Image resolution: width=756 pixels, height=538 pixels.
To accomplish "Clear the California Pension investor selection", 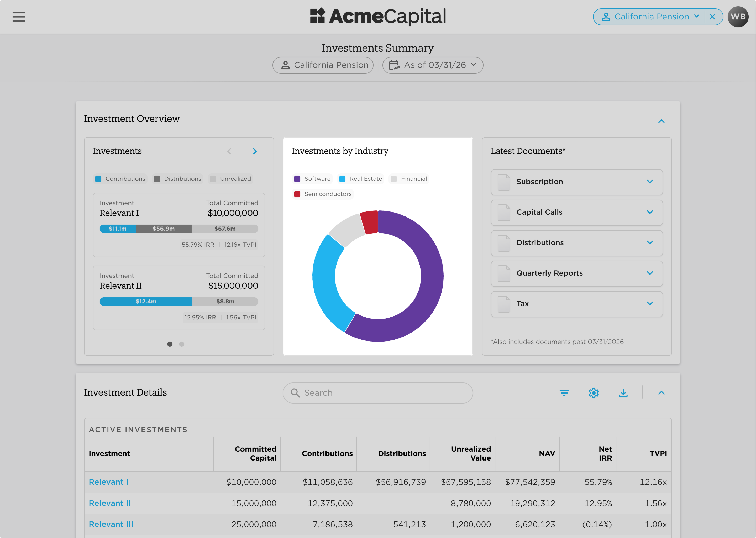I will tap(712, 17).
